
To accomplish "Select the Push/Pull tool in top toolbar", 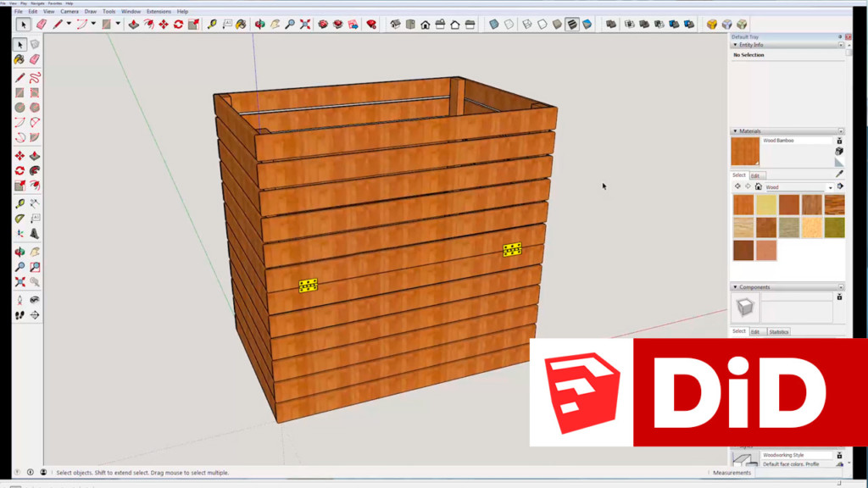I will [133, 25].
